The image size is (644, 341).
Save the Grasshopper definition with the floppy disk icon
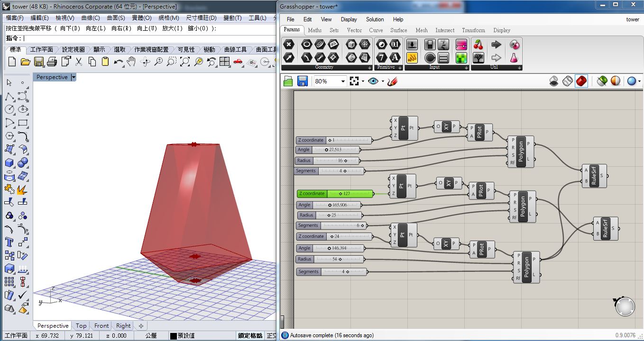302,81
